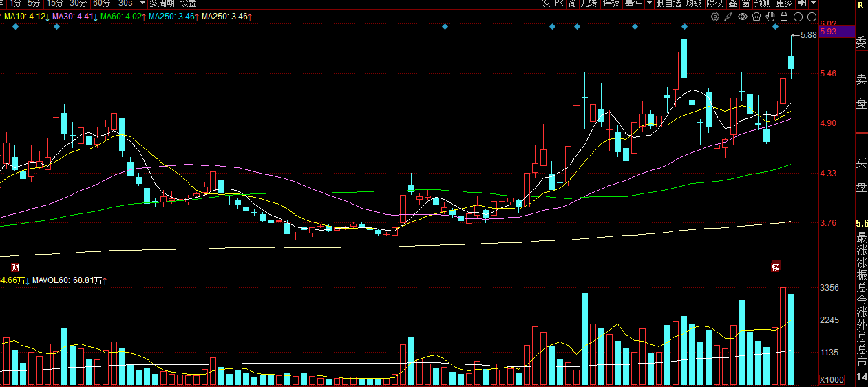
Task: Click the red 榜 ranking marker
Action: (776, 266)
